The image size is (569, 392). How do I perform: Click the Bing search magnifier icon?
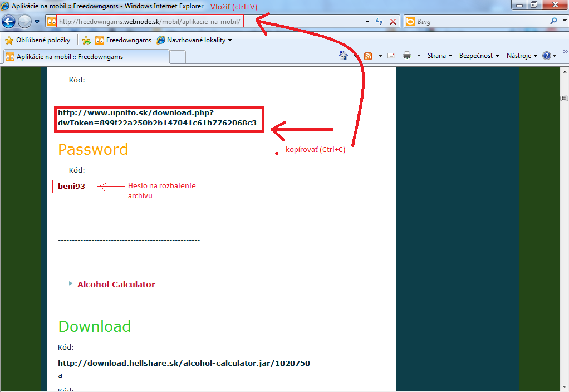click(x=553, y=21)
